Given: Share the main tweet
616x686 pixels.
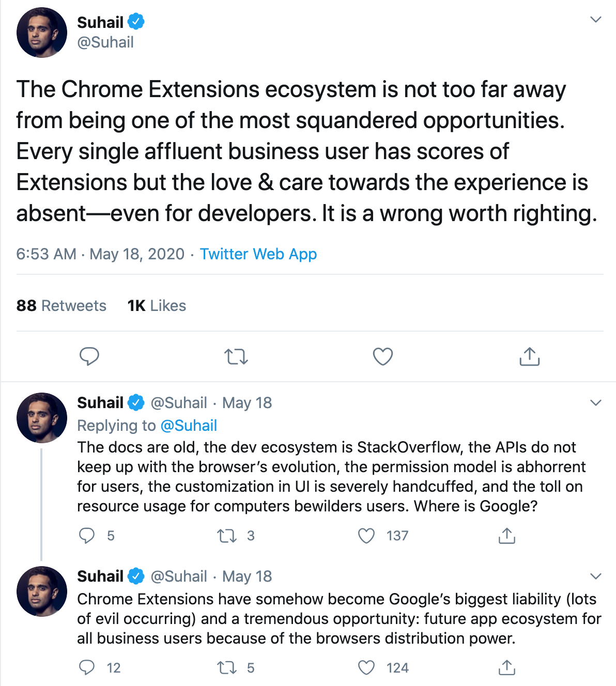Looking at the screenshot, I should pos(529,356).
